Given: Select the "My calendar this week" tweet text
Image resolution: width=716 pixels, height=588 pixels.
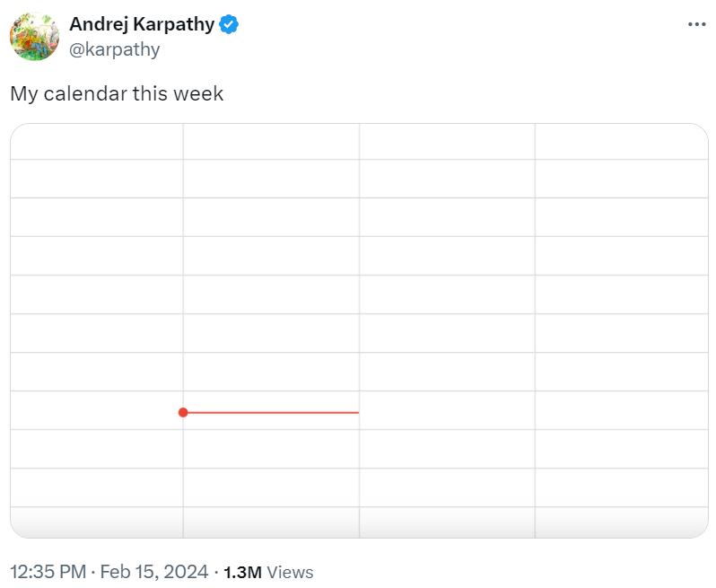Looking at the screenshot, I should pos(117,93).
